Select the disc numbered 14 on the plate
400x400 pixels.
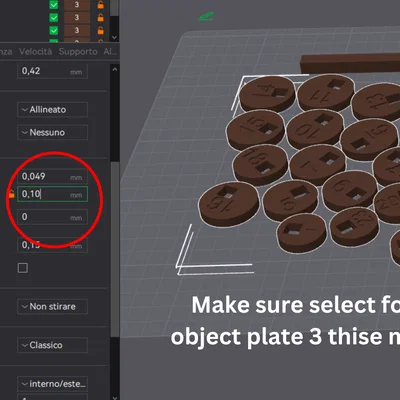tap(268, 94)
